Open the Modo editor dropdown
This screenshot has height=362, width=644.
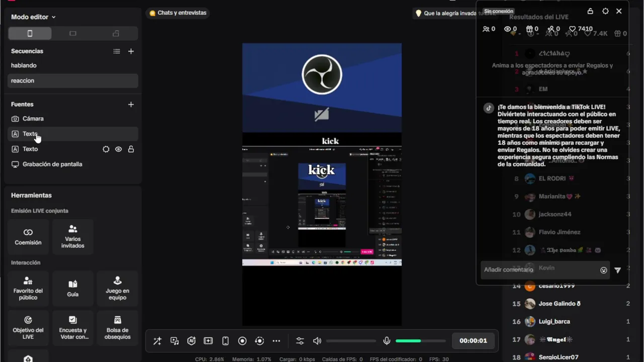[x=33, y=17]
